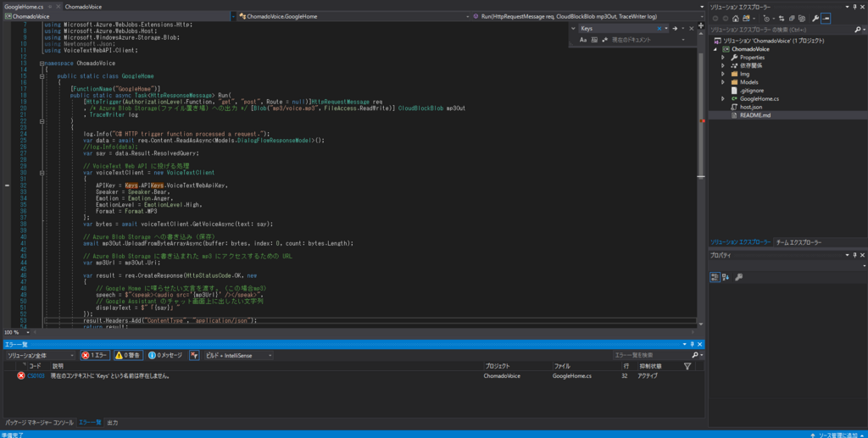Select the ソリューション エクスプローラー bottom tab

click(x=741, y=243)
